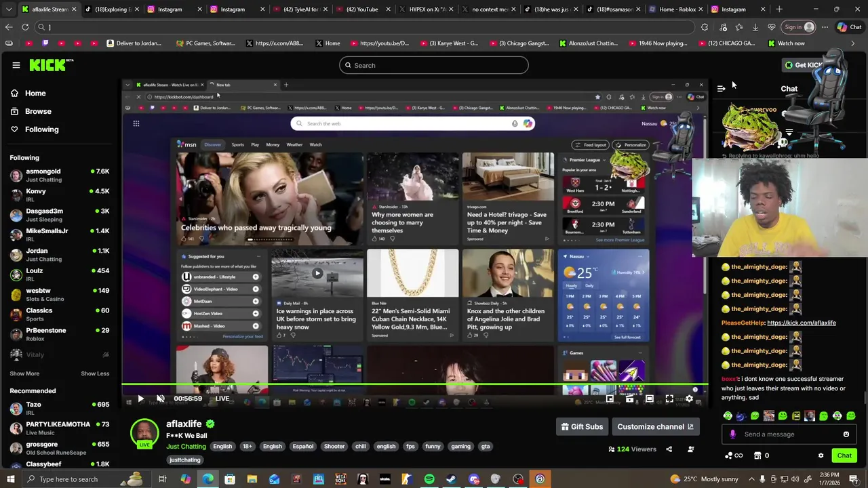This screenshot has width=868, height=488.
Task: Click the Get KICK button
Action: (803, 65)
